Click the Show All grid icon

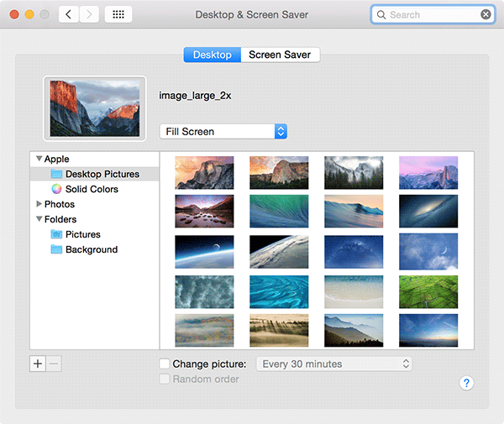(x=118, y=15)
